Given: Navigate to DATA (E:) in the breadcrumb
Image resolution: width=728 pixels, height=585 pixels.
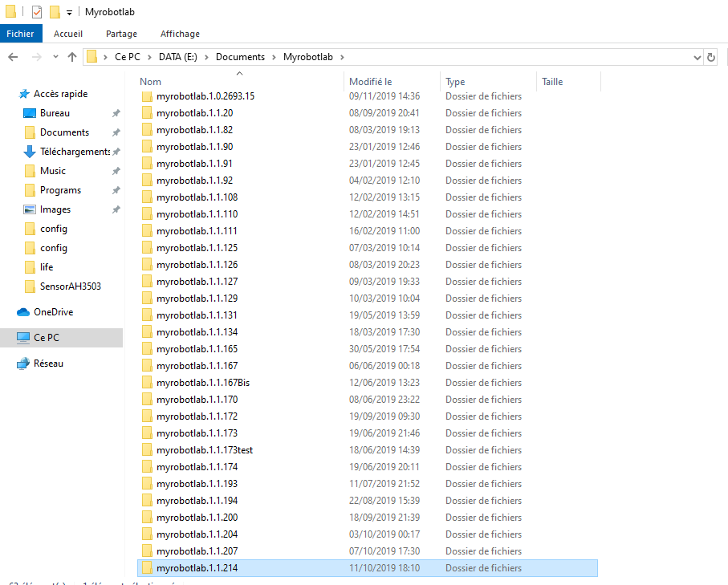Looking at the screenshot, I should (178, 57).
